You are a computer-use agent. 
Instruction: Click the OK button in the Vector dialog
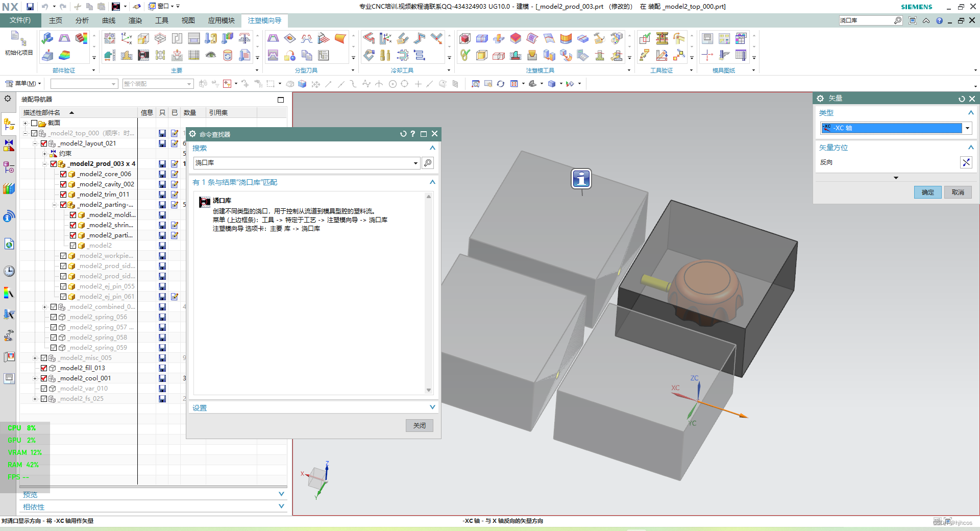(x=927, y=192)
